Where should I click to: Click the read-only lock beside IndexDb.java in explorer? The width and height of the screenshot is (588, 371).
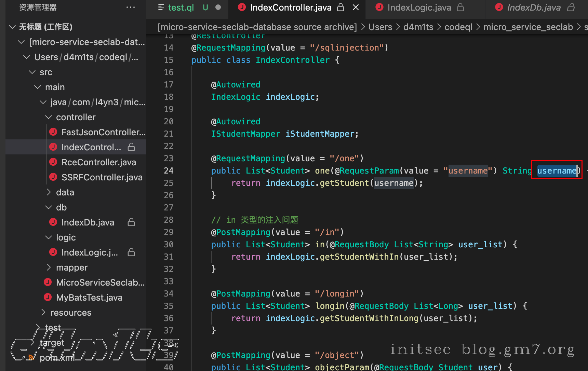[x=131, y=222]
